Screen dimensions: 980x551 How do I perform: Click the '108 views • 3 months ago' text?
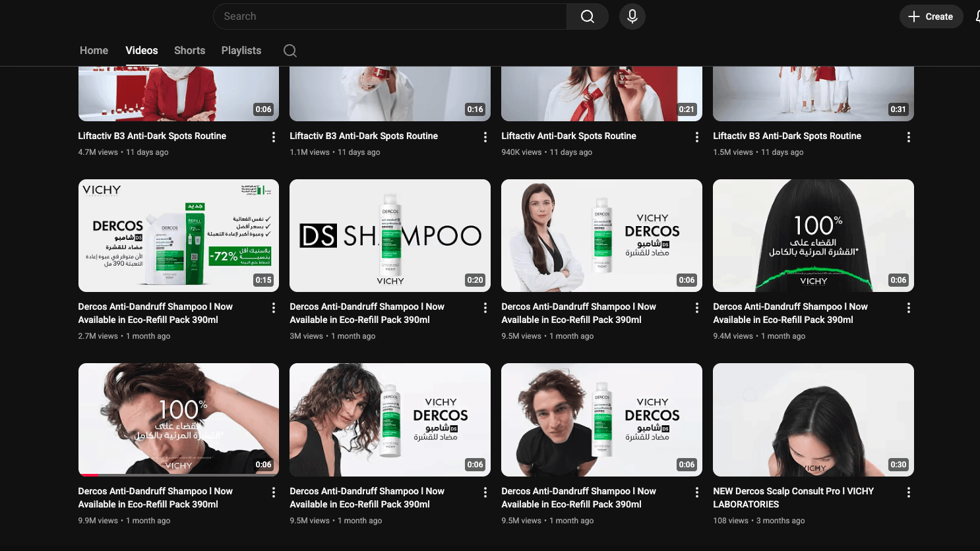coord(758,521)
